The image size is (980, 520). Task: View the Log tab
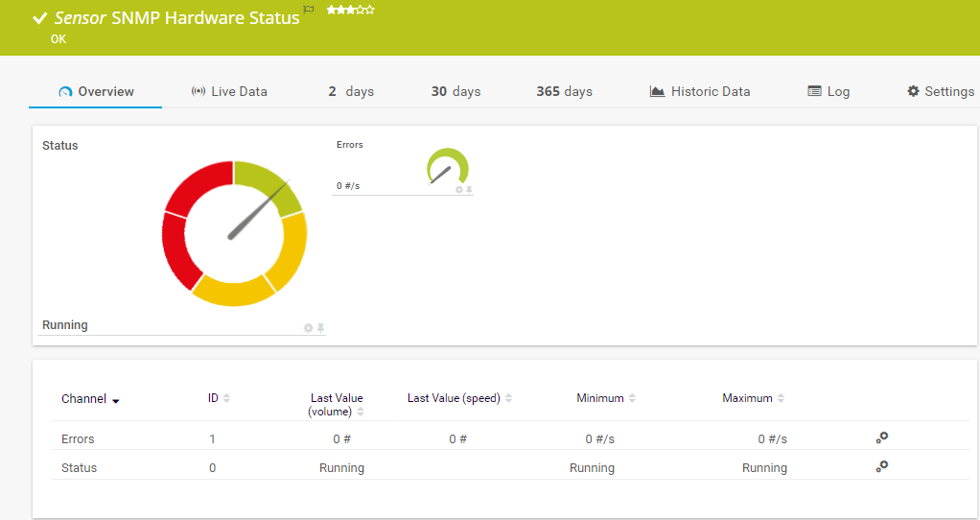828,92
